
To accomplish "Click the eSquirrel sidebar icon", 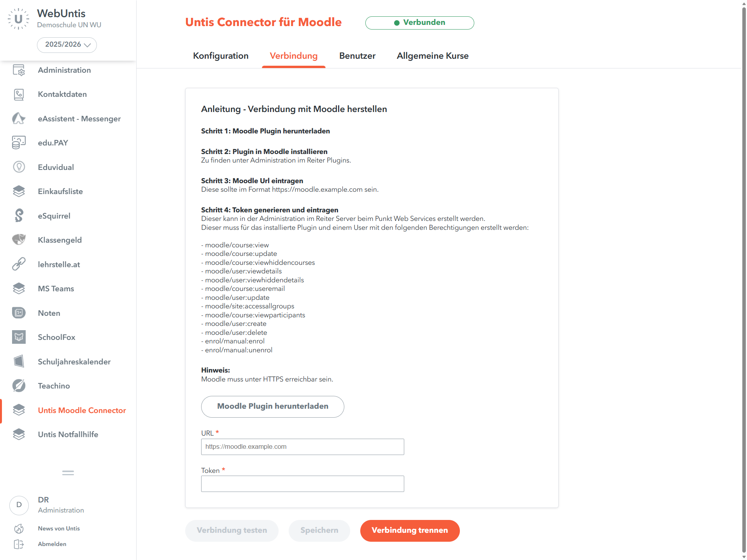I will pyautogui.click(x=19, y=216).
